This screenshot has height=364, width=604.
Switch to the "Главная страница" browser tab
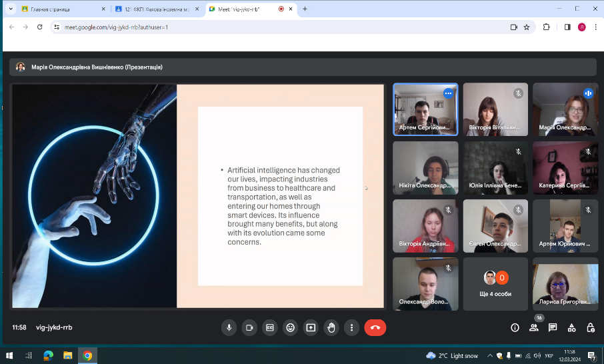[x=60, y=9]
